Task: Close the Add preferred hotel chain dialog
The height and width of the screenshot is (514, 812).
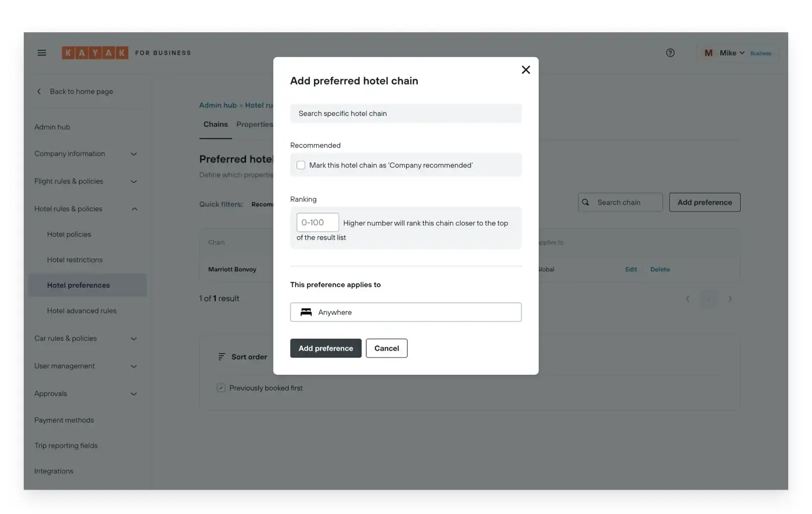Action: [526, 70]
